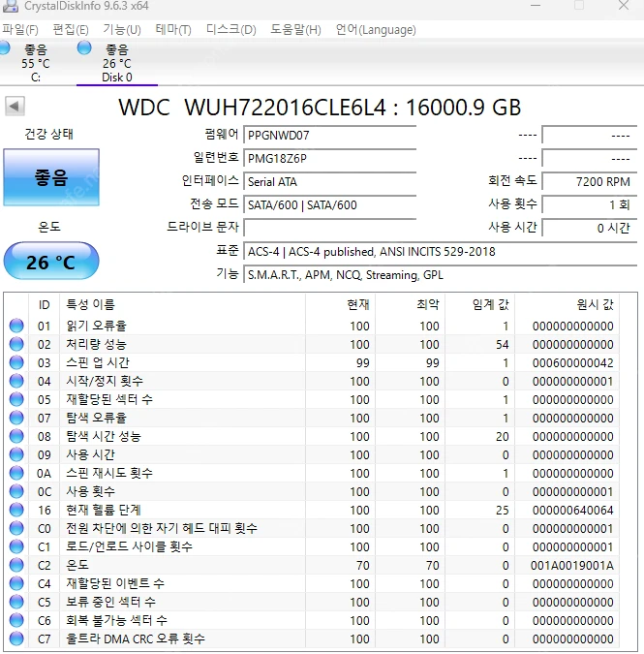Viewport: 644px width, 654px height.
Task: Click the features field S.M.A.R.T., APM, NCQ
Action: (x=441, y=275)
